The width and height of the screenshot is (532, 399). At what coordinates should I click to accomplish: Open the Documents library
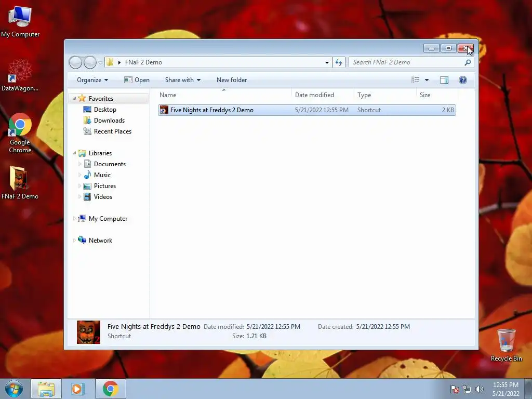click(110, 164)
